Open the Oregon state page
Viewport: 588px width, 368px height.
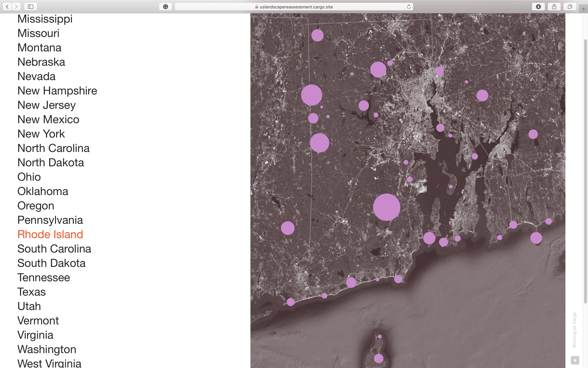(36, 206)
